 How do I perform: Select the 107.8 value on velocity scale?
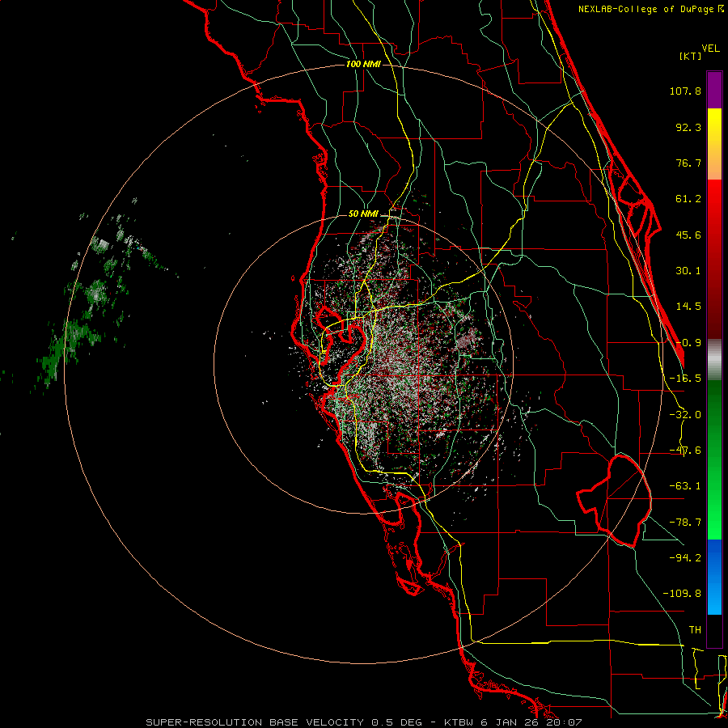685,91
